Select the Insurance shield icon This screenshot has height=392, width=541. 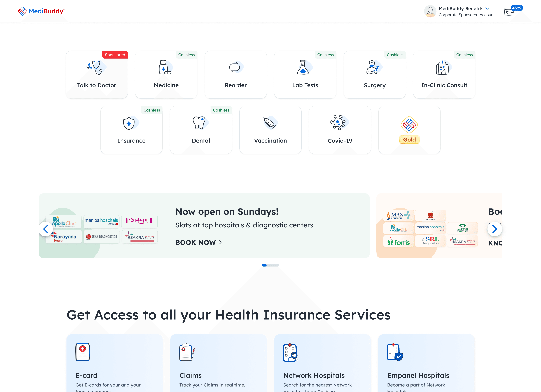[129, 123]
